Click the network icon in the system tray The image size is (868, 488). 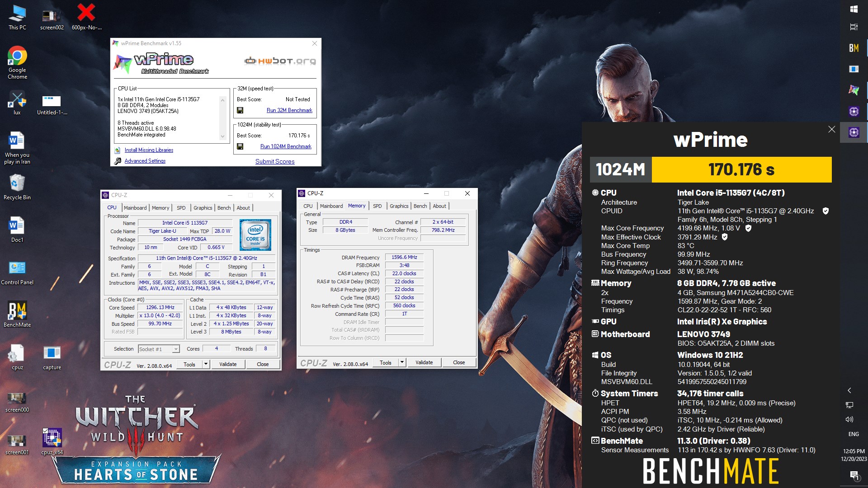pyautogui.click(x=849, y=405)
